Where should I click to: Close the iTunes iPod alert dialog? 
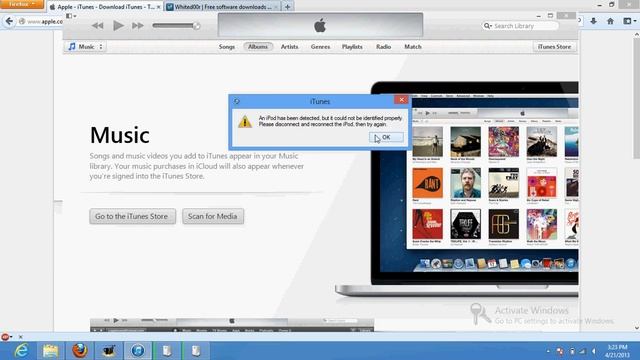[x=401, y=100]
